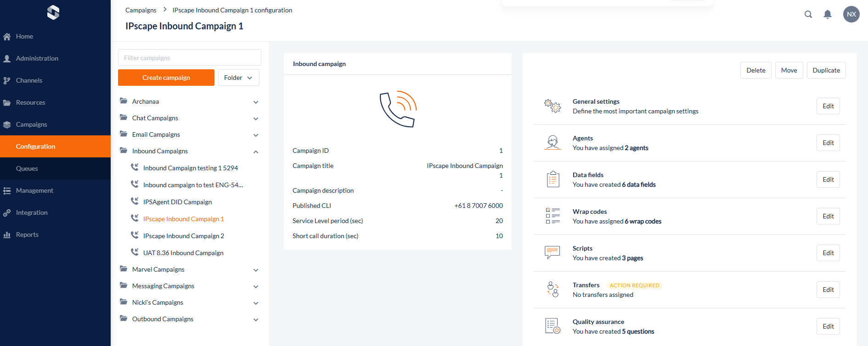Expand the Chat Campaigns folder chevron

click(x=256, y=118)
